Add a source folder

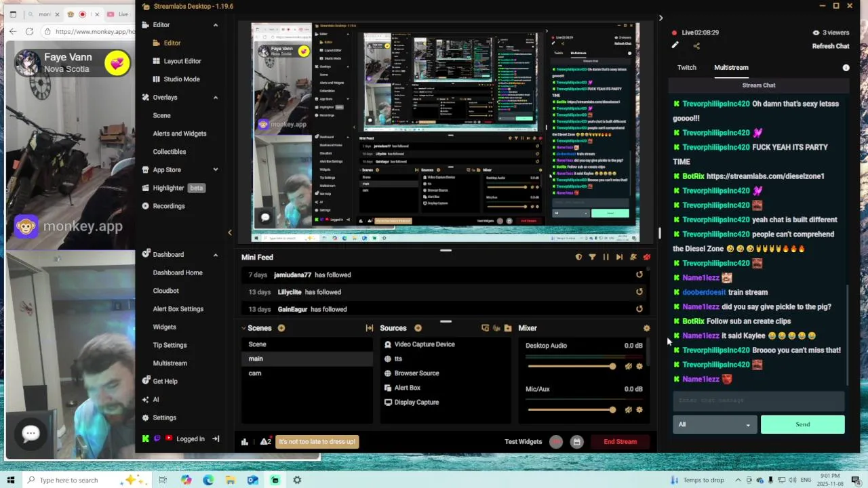pos(508,328)
